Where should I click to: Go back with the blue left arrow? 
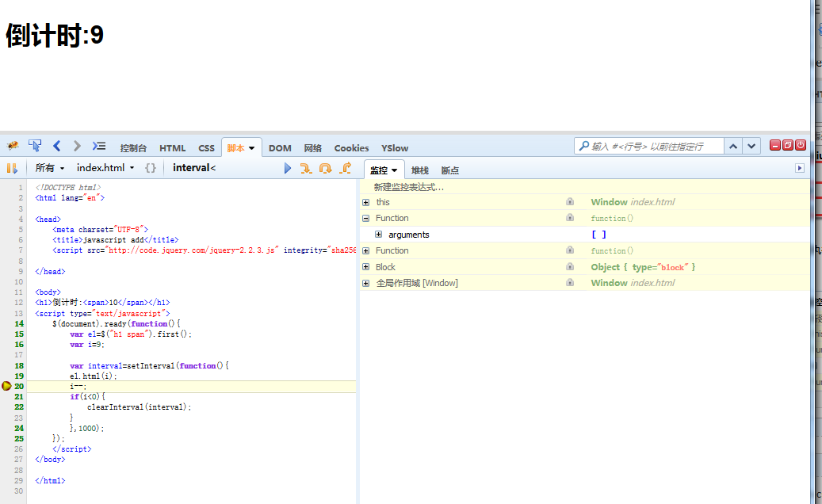click(x=56, y=146)
